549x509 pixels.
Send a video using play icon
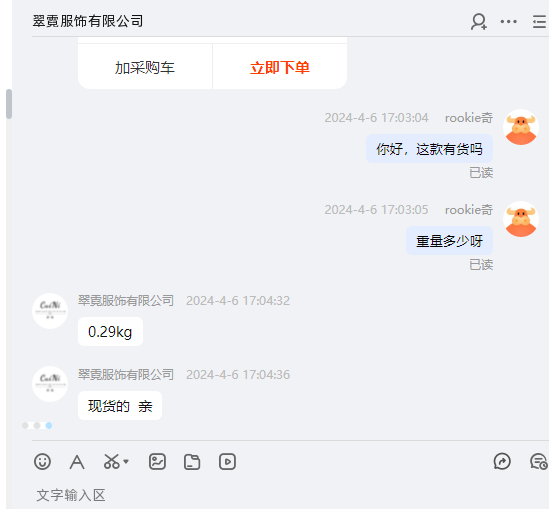click(227, 461)
